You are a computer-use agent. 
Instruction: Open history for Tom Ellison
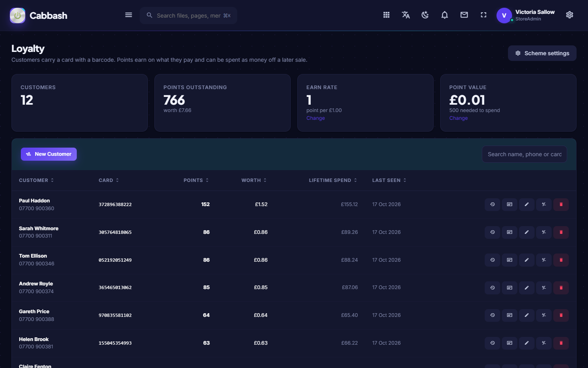click(x=492, y=260)
